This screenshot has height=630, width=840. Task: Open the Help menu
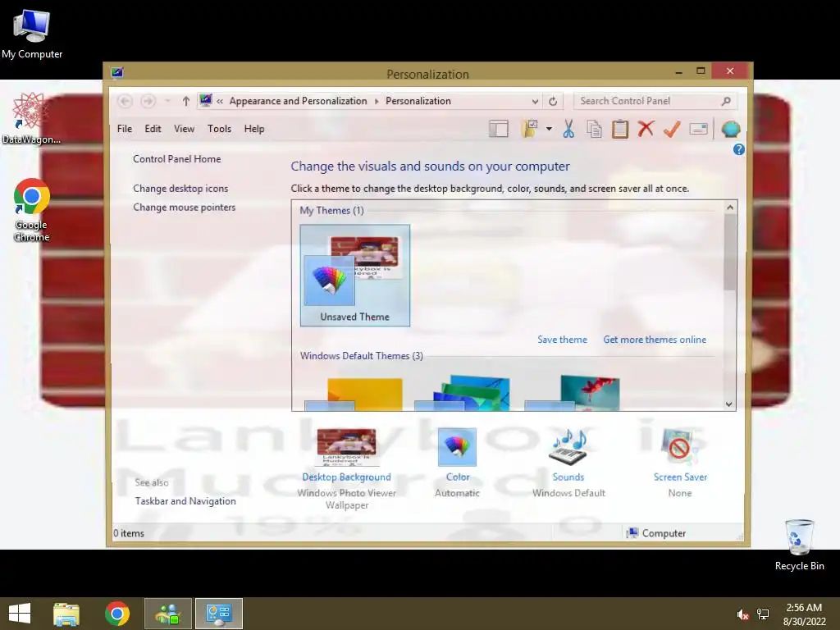(254, 129)
